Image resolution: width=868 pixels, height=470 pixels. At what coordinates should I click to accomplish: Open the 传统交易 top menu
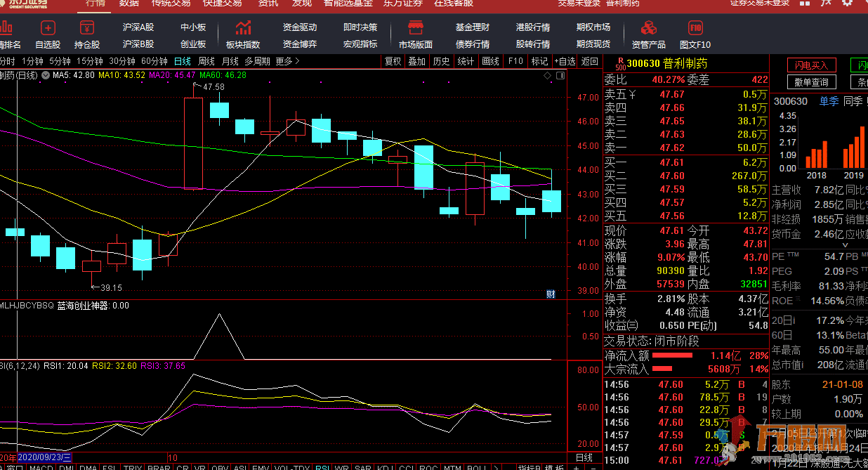pos(171,3)
